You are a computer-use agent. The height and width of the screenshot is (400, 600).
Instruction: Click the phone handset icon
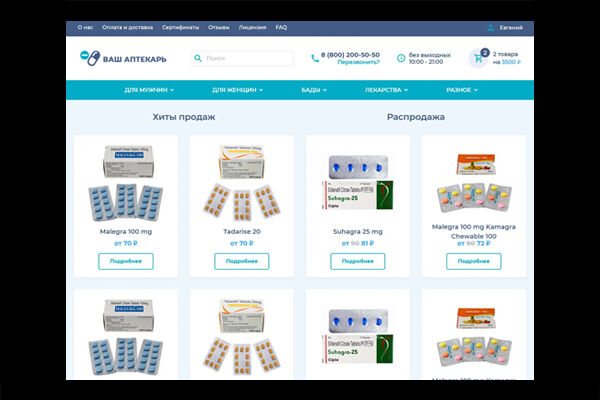[315, 58]
